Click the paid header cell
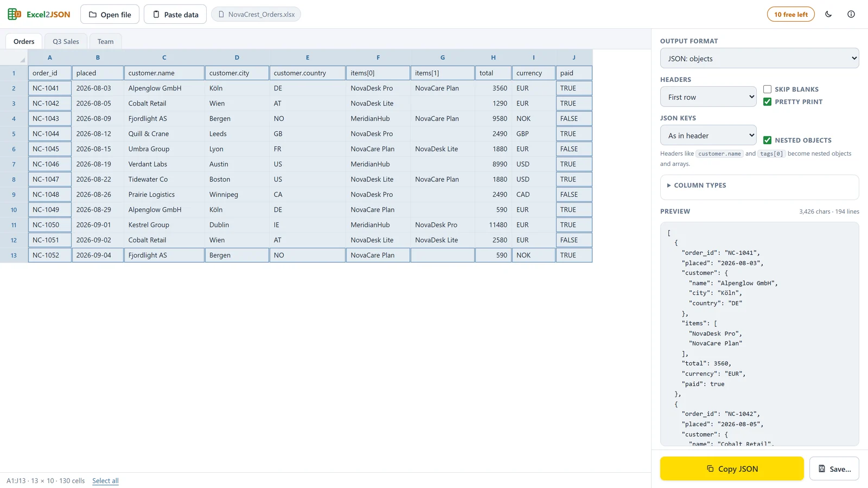The image size is (868, 488). click(574, 73)
